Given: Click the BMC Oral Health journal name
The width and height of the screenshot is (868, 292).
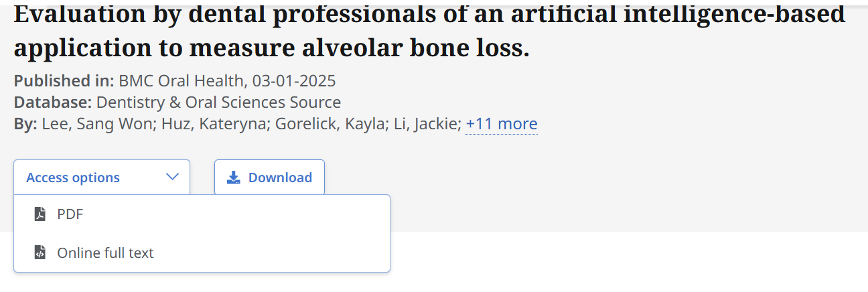Looking at the screenshot, I should pos(181,81).
